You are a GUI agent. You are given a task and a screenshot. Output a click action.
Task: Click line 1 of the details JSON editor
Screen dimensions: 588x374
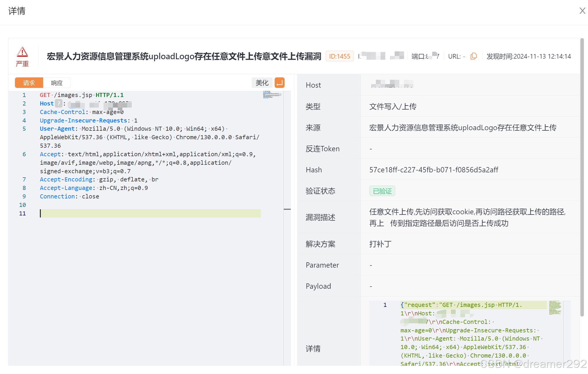tap(461, 305)
